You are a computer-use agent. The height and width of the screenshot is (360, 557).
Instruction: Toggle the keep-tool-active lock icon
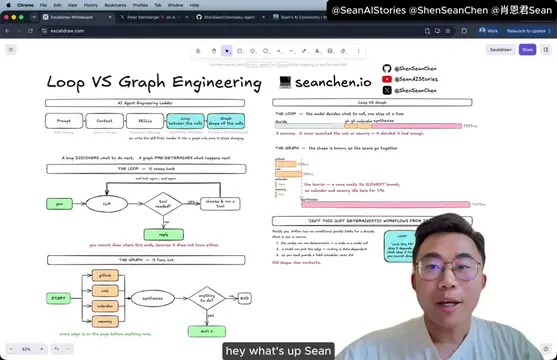[198, 51]
